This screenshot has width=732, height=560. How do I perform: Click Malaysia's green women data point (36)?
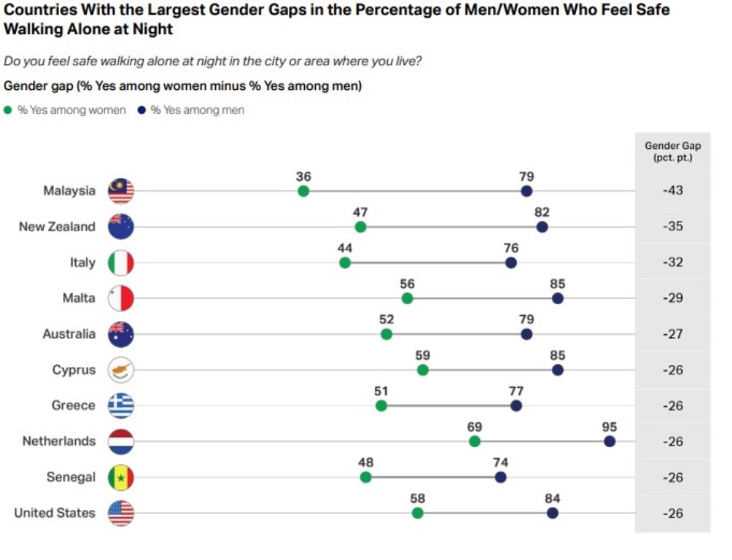tap(303, 191)
